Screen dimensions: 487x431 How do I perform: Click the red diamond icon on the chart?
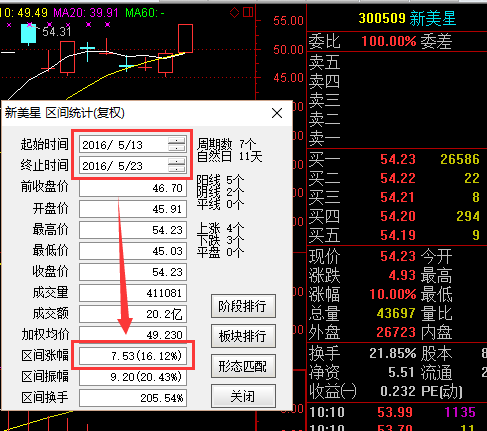(x=234, y=13)
